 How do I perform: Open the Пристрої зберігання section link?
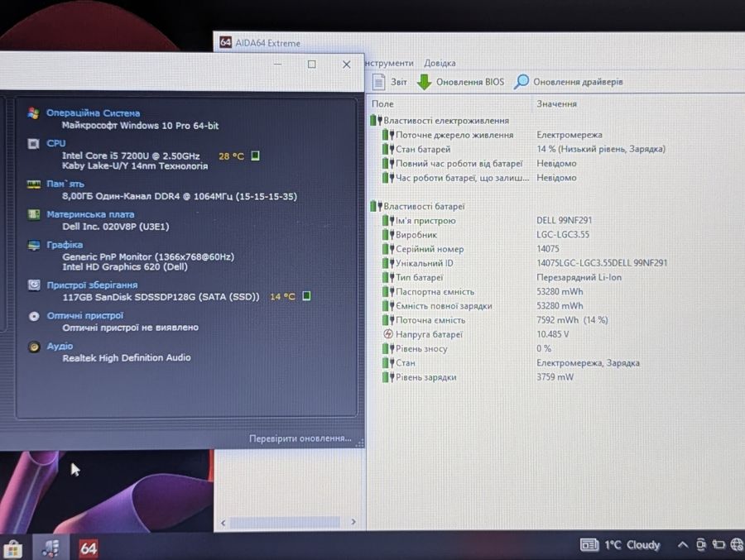click(x=92, y=285)
